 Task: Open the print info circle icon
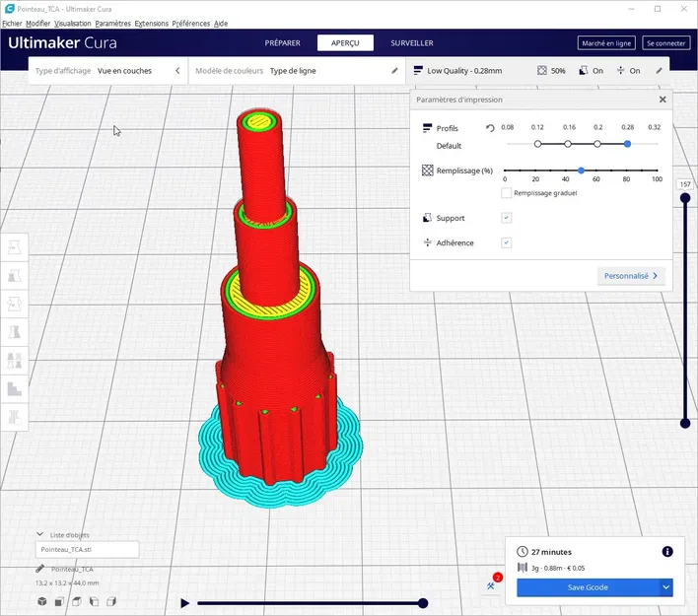point(667,552)
